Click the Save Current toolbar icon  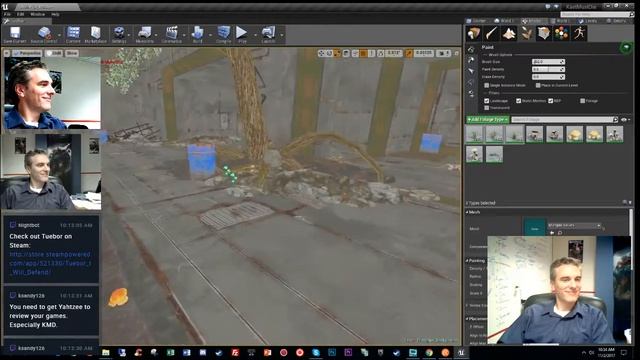(x=15, y=33)
